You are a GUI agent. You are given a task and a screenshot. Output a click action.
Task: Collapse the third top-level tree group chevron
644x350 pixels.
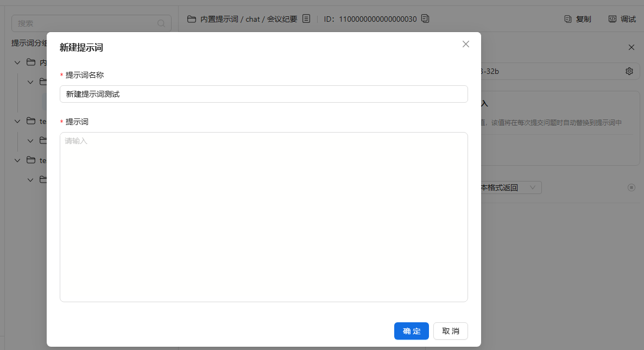17,160
